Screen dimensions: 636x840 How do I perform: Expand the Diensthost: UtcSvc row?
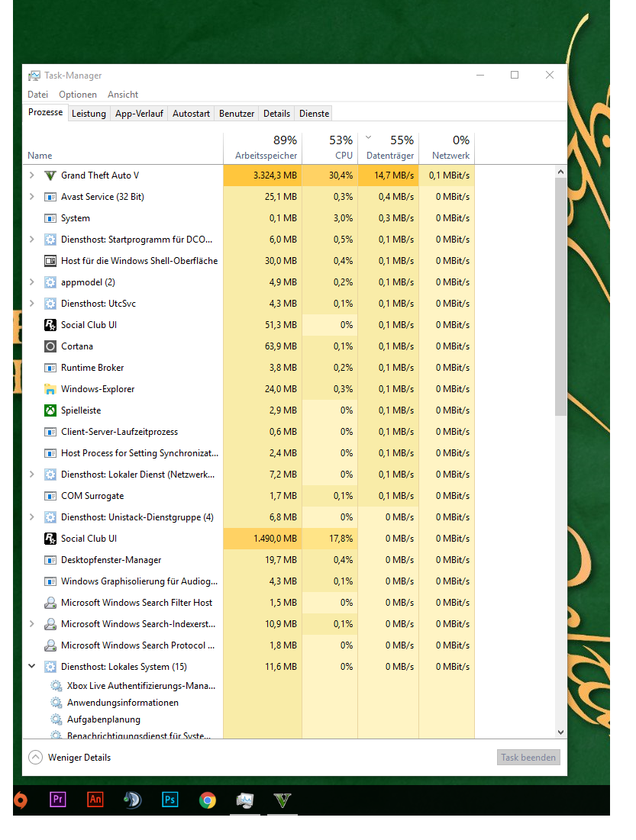click(x=31, y=304)
